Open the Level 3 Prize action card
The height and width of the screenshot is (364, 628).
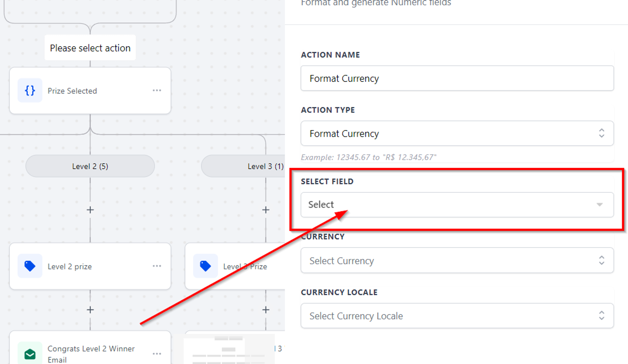point(235,266)
